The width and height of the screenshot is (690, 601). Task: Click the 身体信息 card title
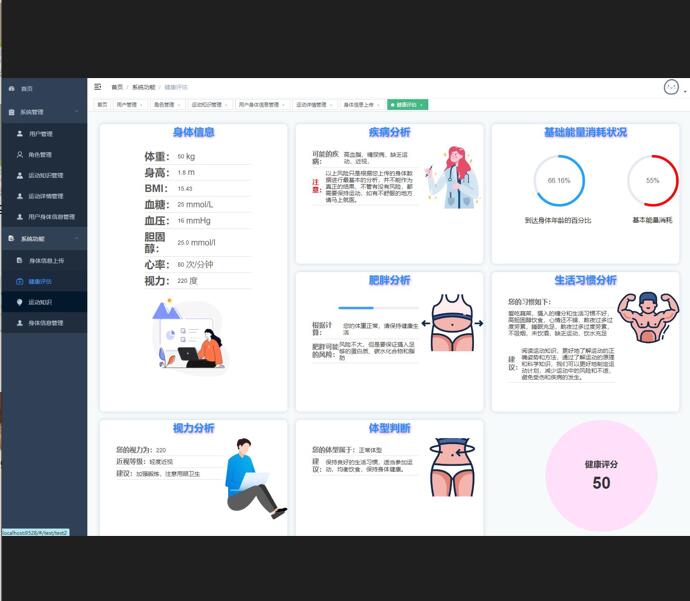click(x=194, y=132)
